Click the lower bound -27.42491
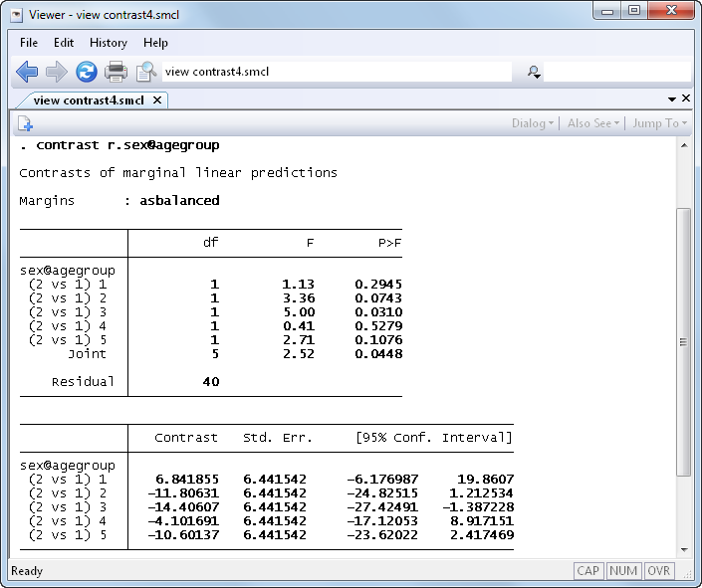 tap(382, 507)
